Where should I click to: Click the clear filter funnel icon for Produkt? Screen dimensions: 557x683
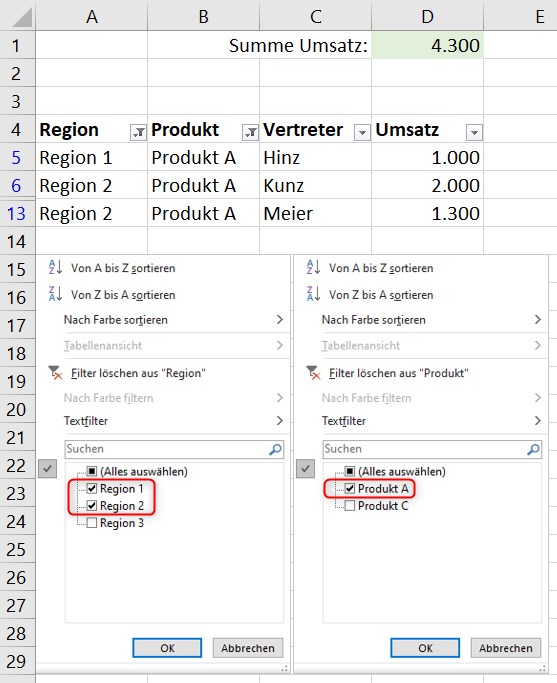(x=313, y=373)
